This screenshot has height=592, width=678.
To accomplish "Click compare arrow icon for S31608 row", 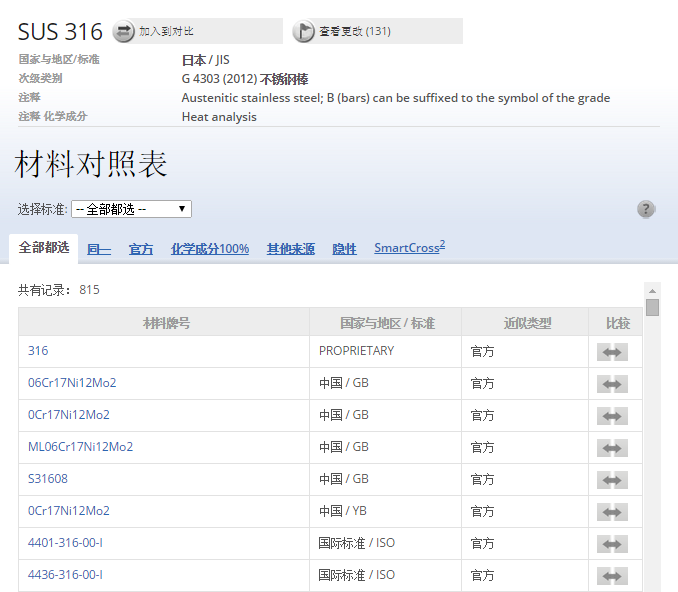I will (x=612, y=480).
